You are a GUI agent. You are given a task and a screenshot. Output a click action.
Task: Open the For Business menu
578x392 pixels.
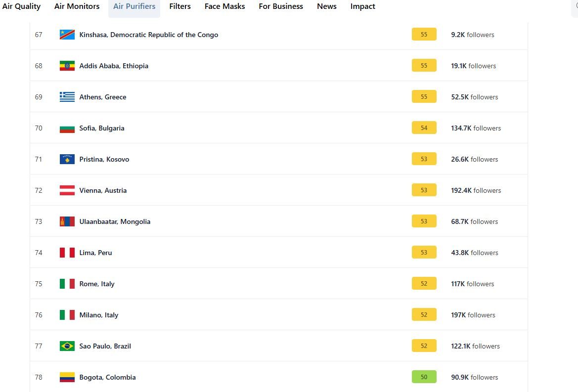[280, 6]
